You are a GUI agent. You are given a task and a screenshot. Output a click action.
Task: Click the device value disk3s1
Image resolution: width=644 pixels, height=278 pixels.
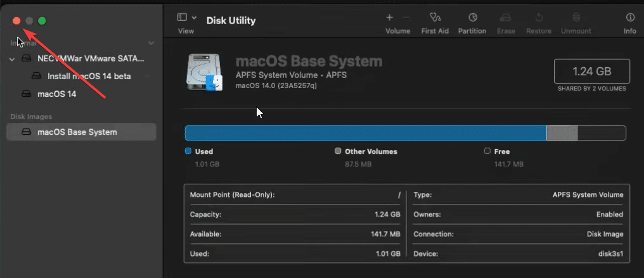(x=610, y=254)
